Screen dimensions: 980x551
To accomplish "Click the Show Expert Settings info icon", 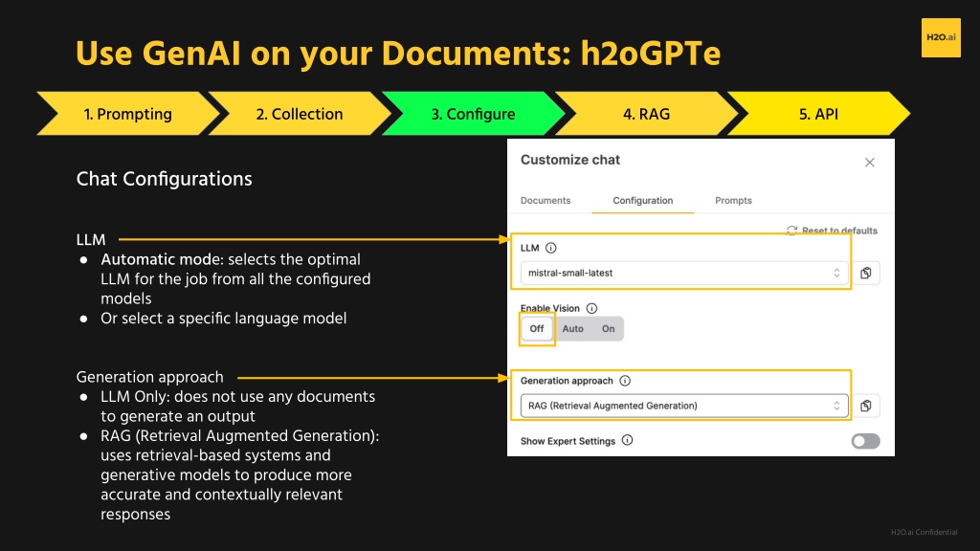I will pyautogui.click(x=627, y=440).
